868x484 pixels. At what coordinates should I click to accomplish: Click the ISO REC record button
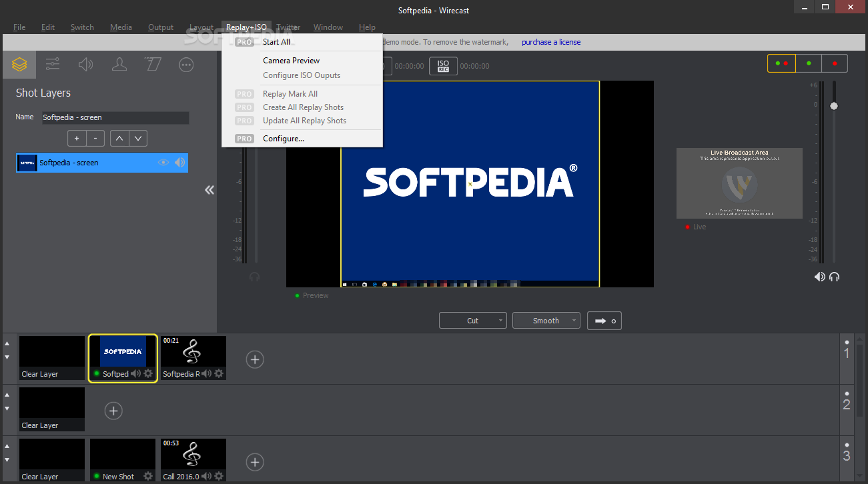(x=444, y=66)
